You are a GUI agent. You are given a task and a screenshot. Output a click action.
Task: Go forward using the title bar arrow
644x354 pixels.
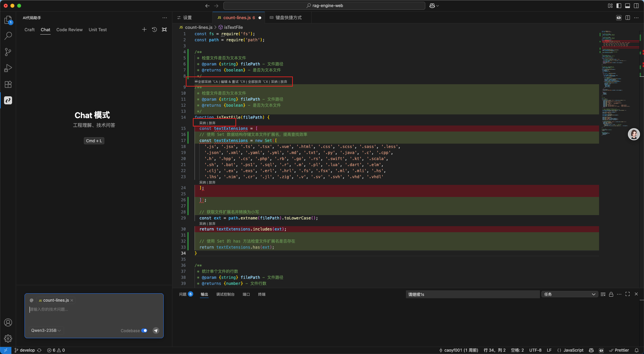pos(216,6)
